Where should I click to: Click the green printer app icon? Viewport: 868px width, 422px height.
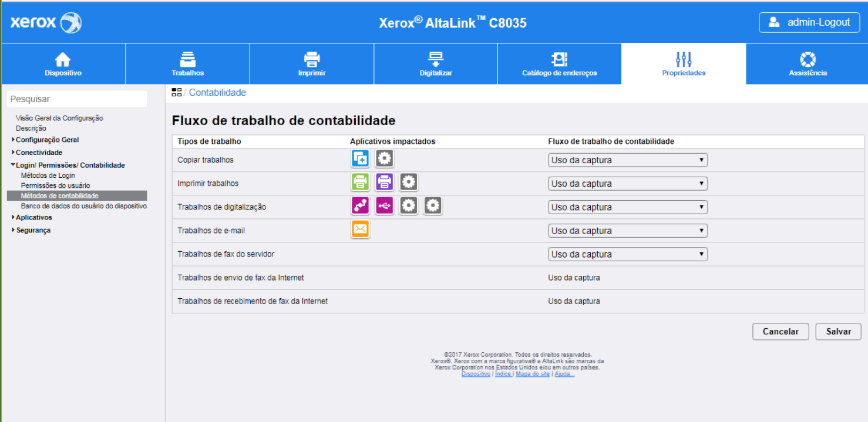click(360, 183)
